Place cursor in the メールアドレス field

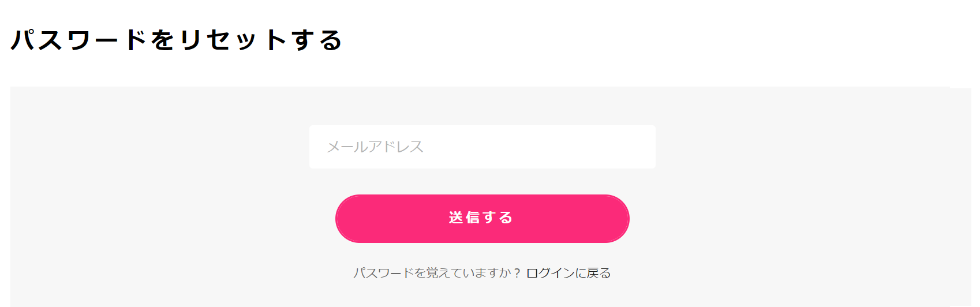482,147
